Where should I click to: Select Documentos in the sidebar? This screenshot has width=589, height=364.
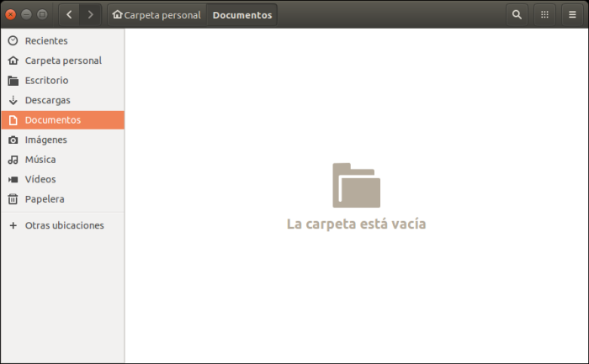pos(52,120)
